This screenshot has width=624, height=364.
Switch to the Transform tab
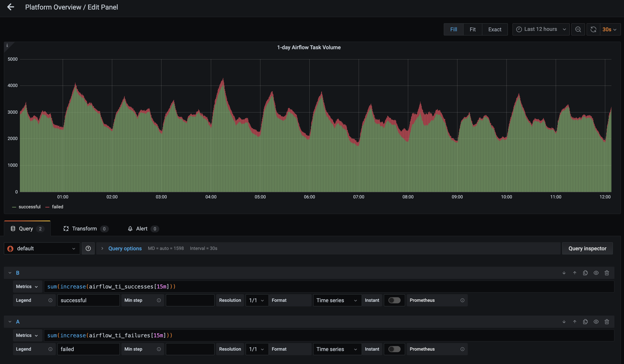click(84, 229)
